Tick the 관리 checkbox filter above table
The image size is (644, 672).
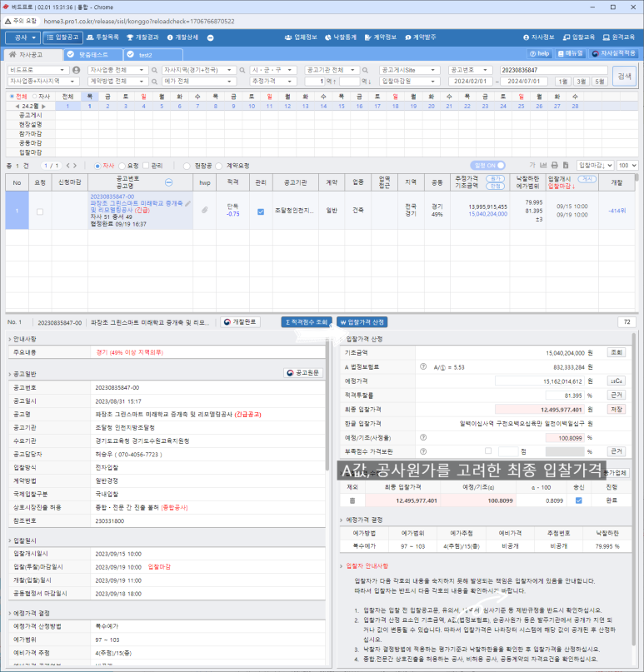[x=146, y=166]
